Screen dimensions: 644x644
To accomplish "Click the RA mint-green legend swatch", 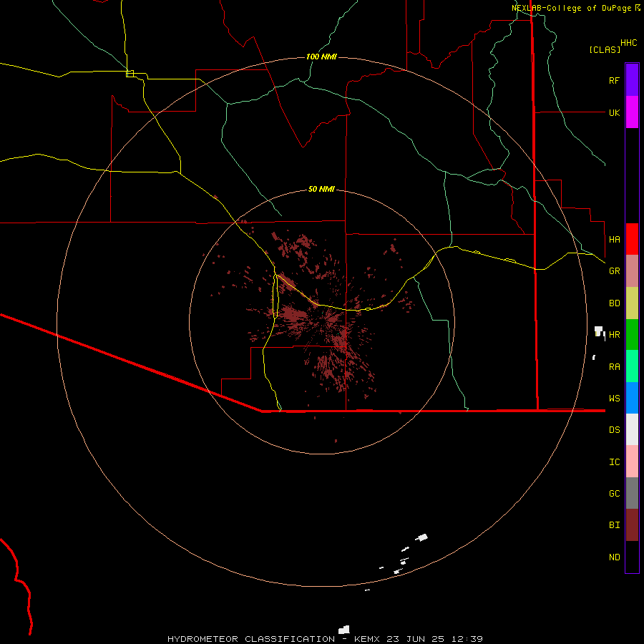I will 632,366.
